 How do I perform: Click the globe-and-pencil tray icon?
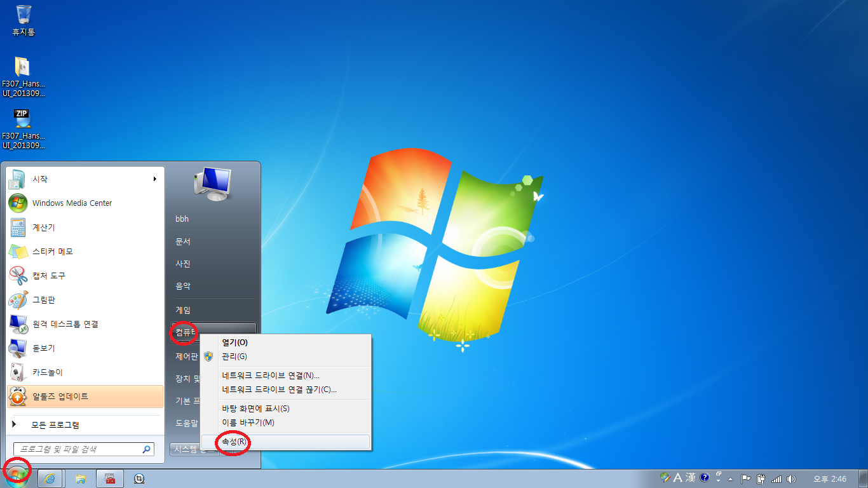click(x=666, y=478)
